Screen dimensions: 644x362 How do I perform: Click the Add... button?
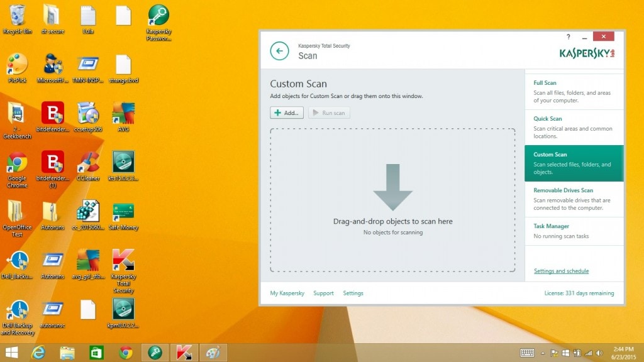pos(287,113)
